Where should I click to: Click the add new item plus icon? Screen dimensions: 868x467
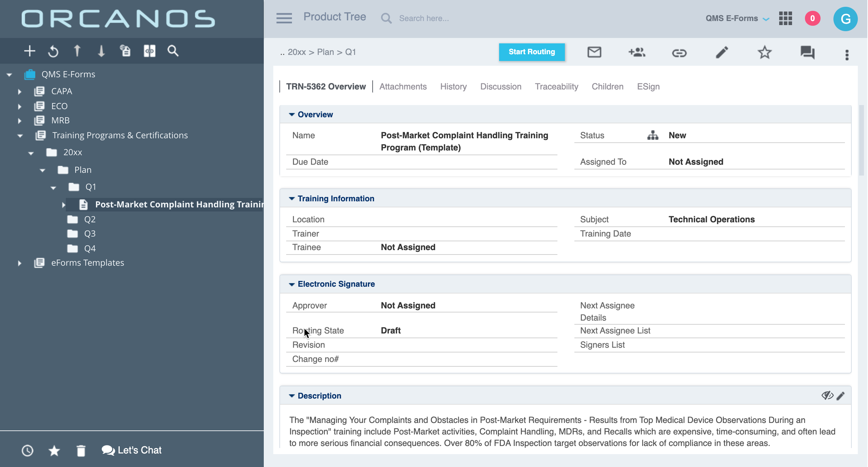point(29,51)
